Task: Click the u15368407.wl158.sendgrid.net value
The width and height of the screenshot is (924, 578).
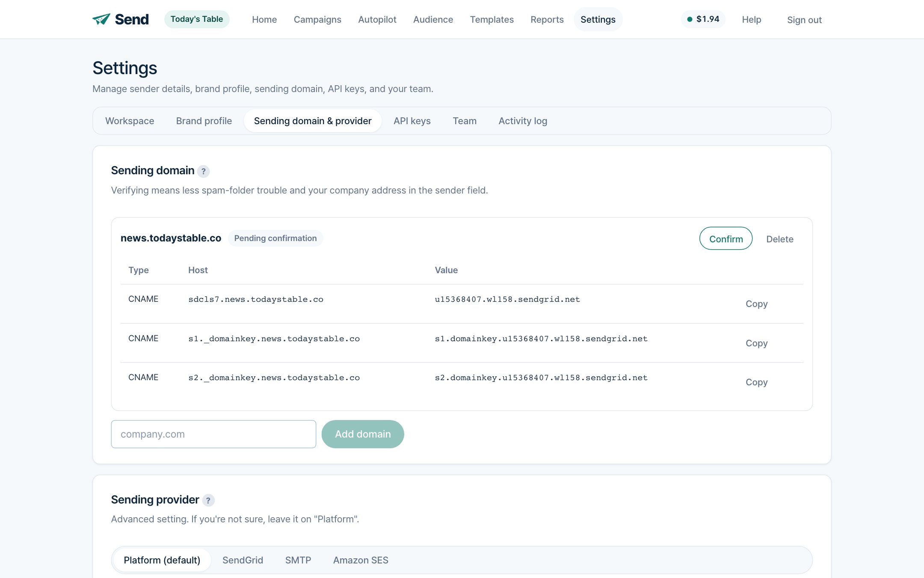Action: (507, 299)
